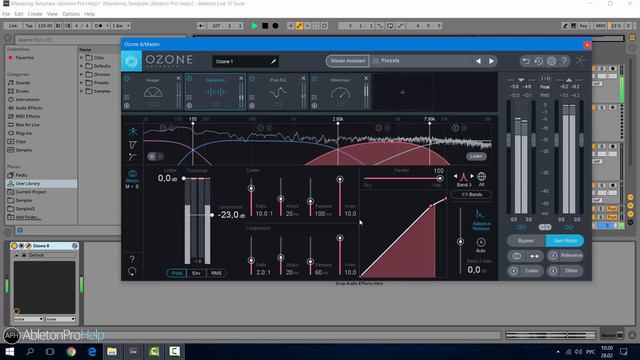Toggle power of band 1 in spectrum
Viewport: 640px width, 360px height.
(162, 128)
